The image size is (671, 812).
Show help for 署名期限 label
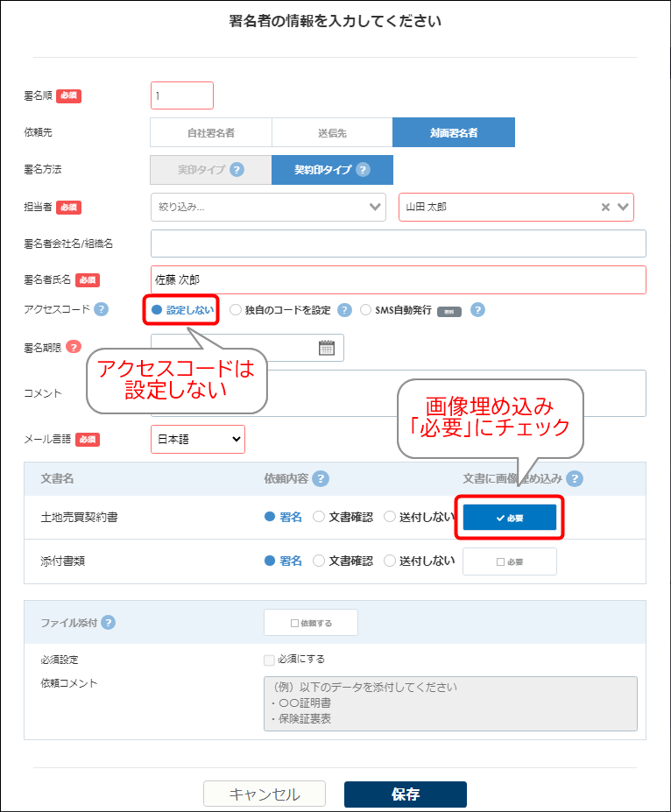[x=74, y=347]
